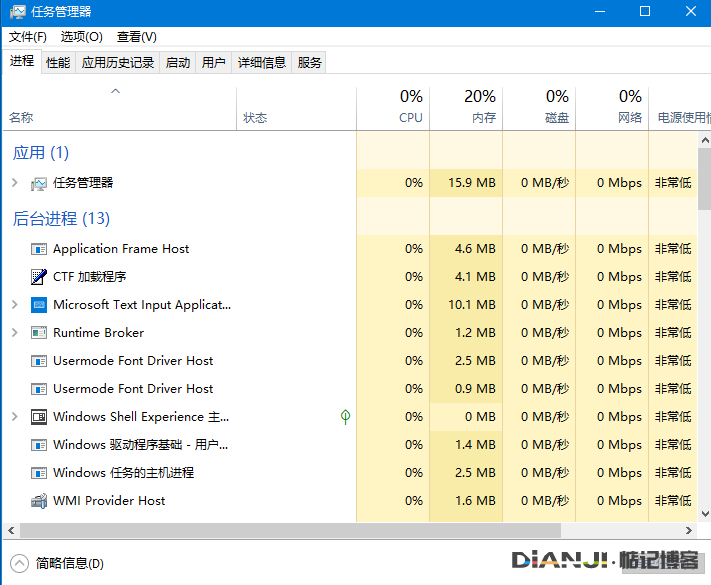Select the Windows 任务的主机进程 row name
Screen dimensions: 711x585
pos(123,473)
